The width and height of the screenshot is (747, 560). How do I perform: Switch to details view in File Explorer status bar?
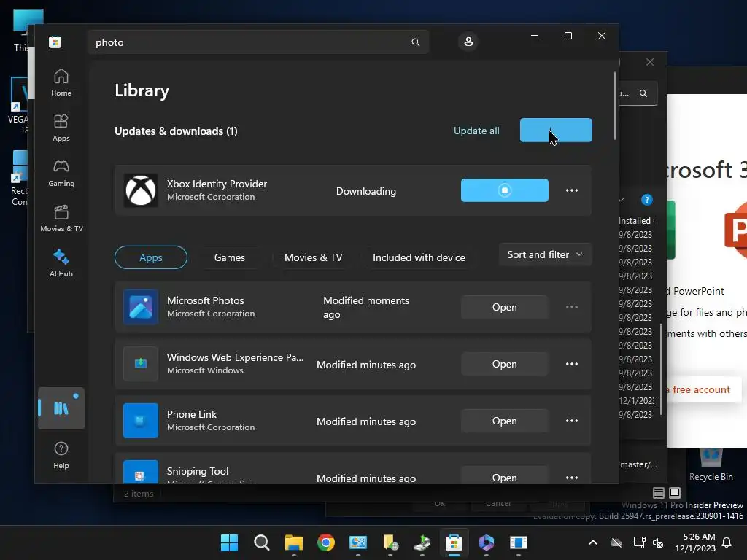tap(659, 493)
